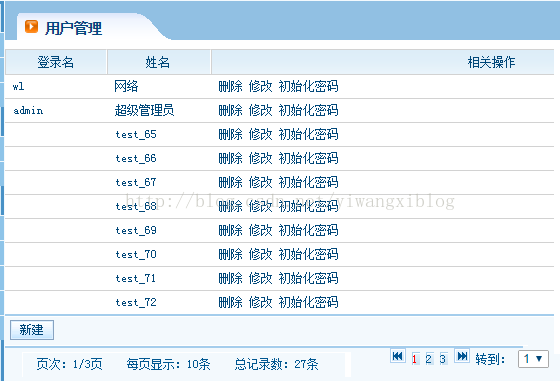
Task: Click the 新建 button
Action: tap(32, 330)
